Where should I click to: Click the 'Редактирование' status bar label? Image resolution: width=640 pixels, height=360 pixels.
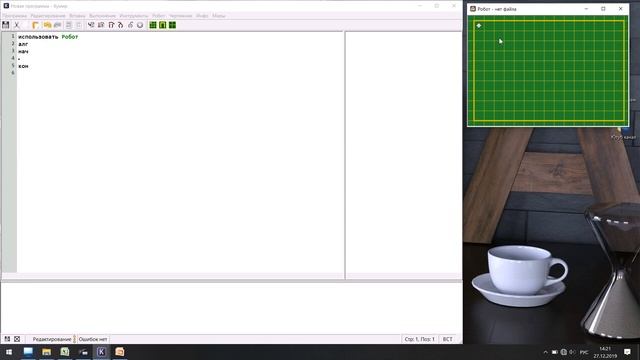click(52, 339)
